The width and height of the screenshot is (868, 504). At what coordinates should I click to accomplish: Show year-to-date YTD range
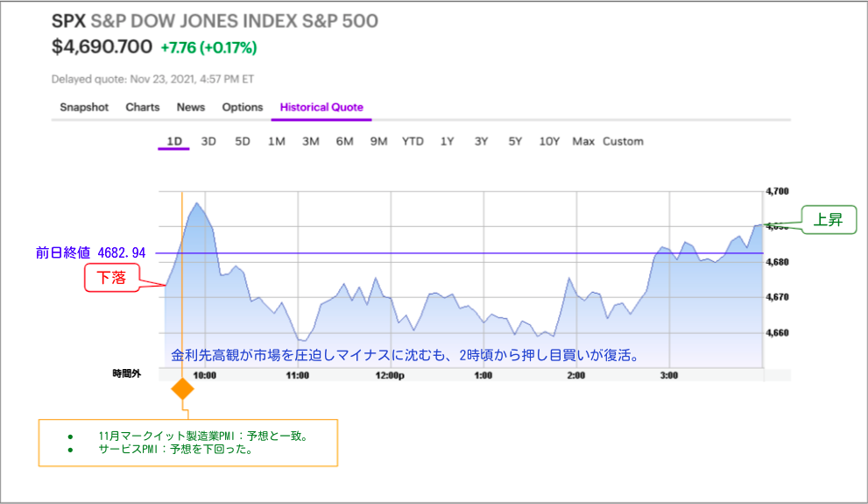point(413,141)
